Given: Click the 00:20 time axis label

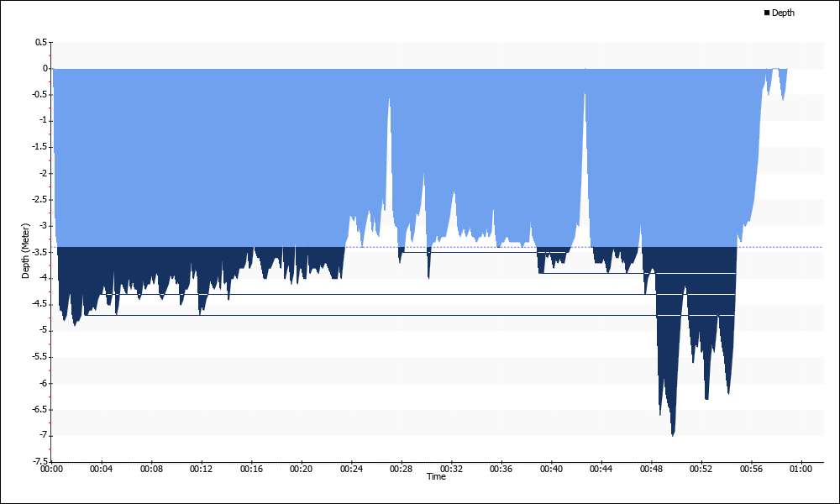Looking at the screenshot, I should pos(301,469).
